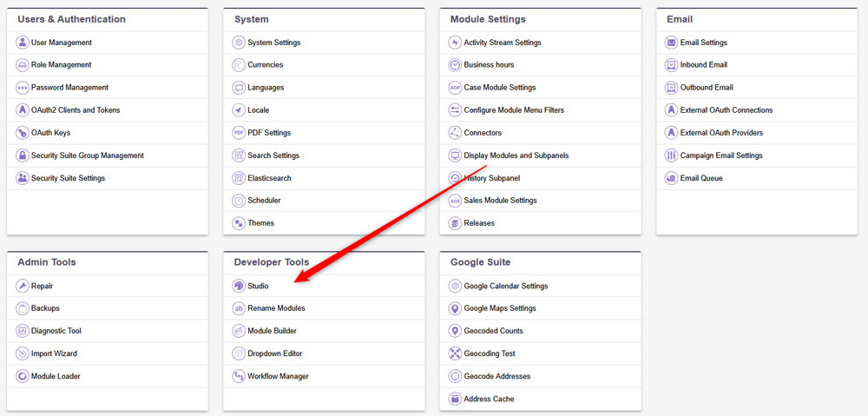The image size is (868, 416).
Task: Launch the Diagnostic Tool
Action: 56,331
